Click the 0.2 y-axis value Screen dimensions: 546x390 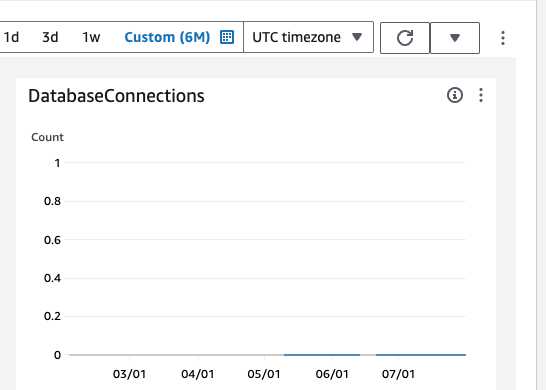pos(52,316)
